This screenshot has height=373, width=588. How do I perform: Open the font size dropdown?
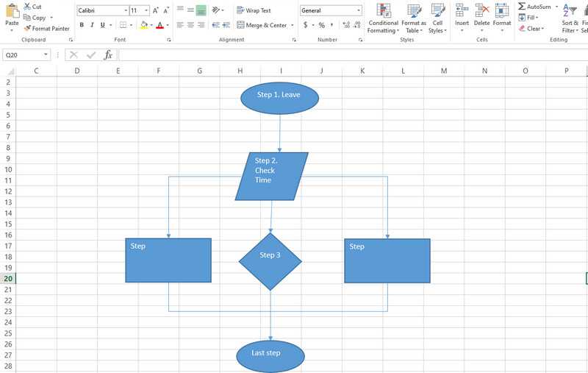click(146, 10)
